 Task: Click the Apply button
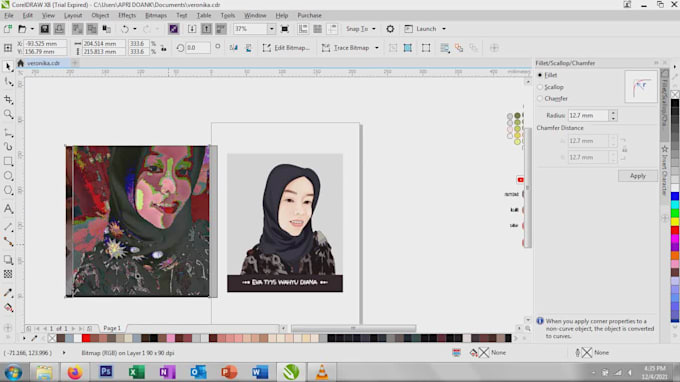(x=638, y=176)
